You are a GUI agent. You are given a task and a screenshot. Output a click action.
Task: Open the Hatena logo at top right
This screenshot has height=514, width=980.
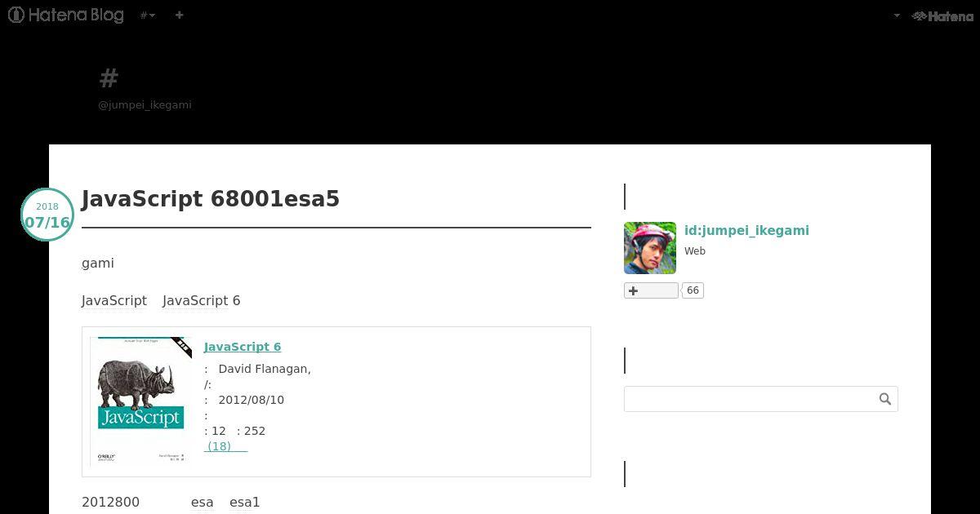(942, 16)
